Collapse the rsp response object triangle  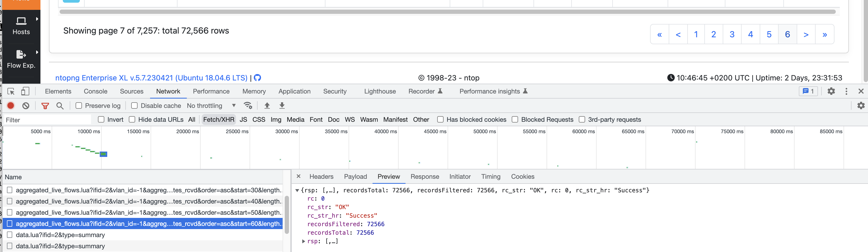[297, 190]
